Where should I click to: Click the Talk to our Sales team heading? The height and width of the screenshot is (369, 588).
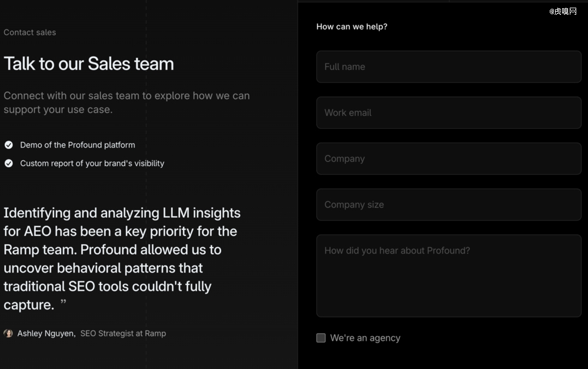(x=89, y=64)
